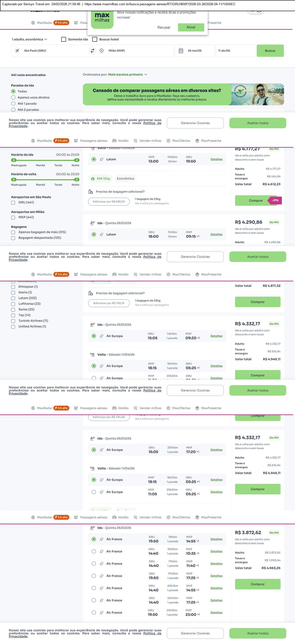Screen dimensions: 295x644
Task: Select Apenas voos diretos filter
Action: point(14,97)
